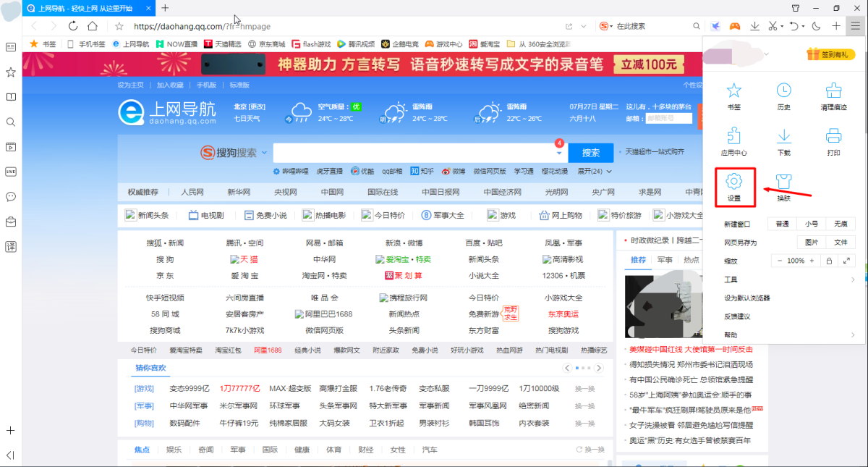Open 应用中心 puzzle-piece icon
868x467 pixels.
click(734, 141)
